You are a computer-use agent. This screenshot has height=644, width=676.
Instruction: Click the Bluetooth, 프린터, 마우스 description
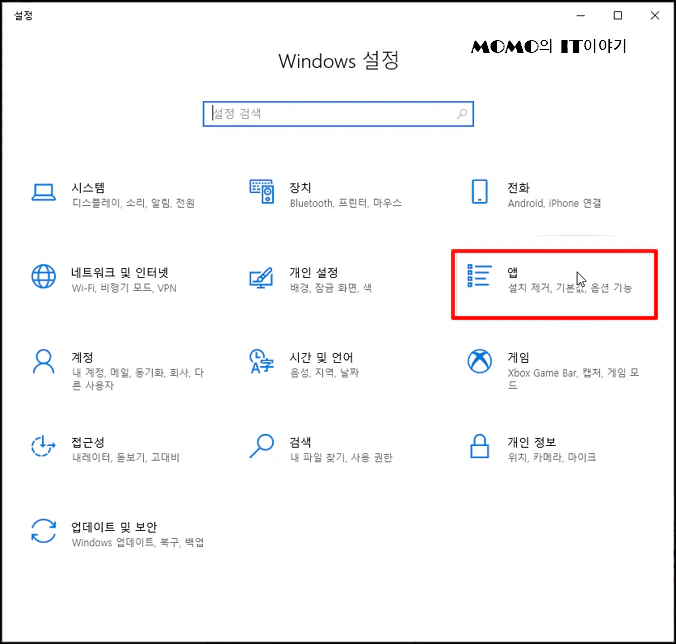click(x=346, y=203)
